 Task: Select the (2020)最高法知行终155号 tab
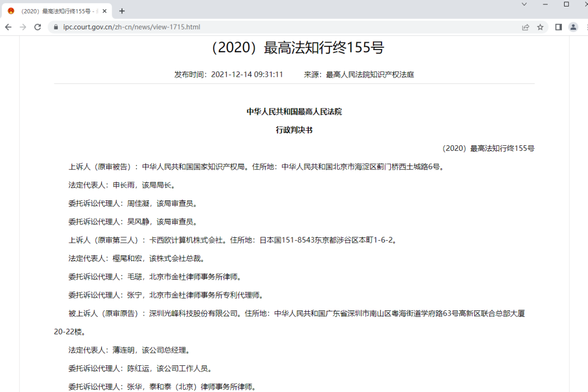[57, 11]
